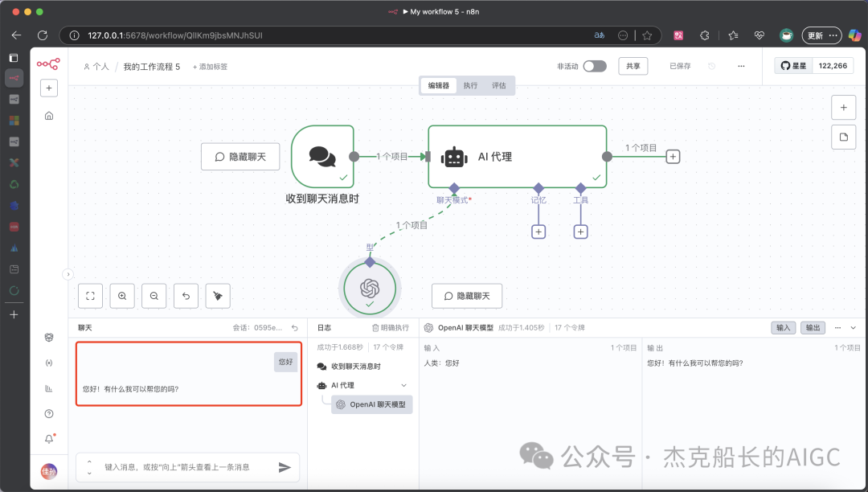Click the 个人 breadcrumb
The width and height of the screenshot is (868, 492).
pos(96,67)
